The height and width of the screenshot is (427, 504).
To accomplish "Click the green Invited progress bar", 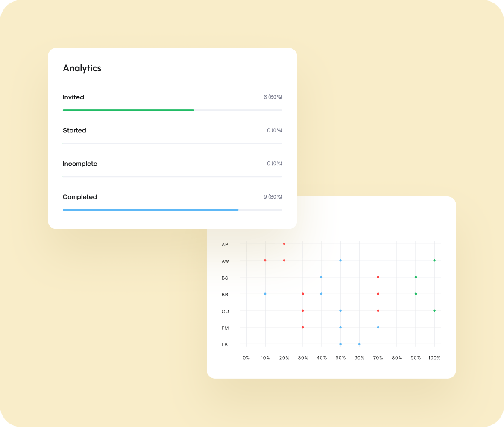I will [x=128, y=110].
